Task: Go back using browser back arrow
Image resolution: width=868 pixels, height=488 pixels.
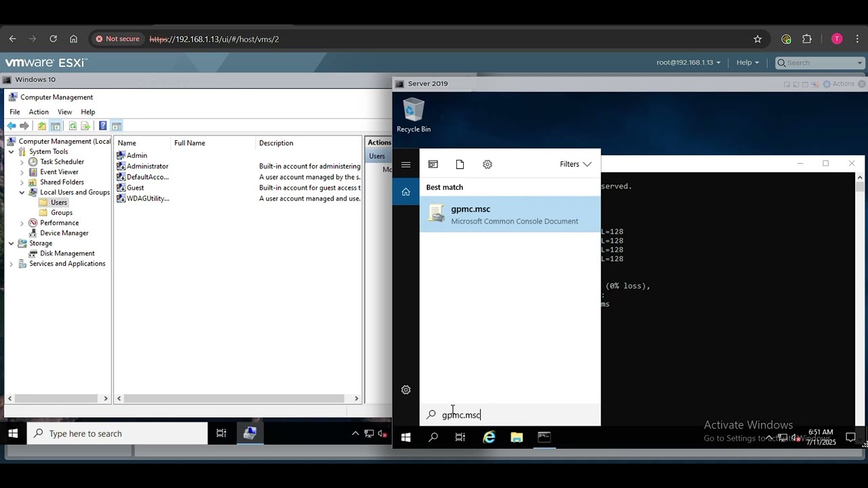Action: pyautogui.click(x=12, y=39)
